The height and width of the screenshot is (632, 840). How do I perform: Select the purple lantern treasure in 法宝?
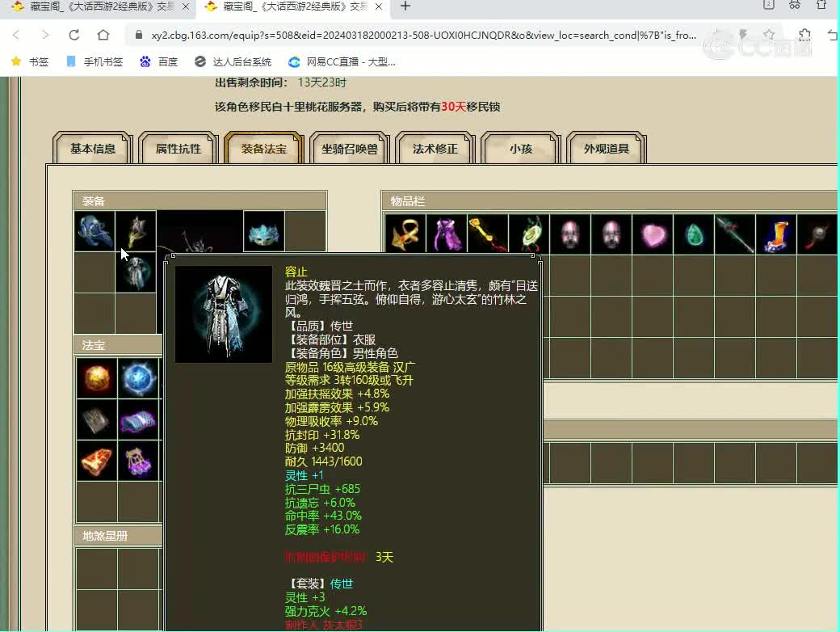(138, 461)
